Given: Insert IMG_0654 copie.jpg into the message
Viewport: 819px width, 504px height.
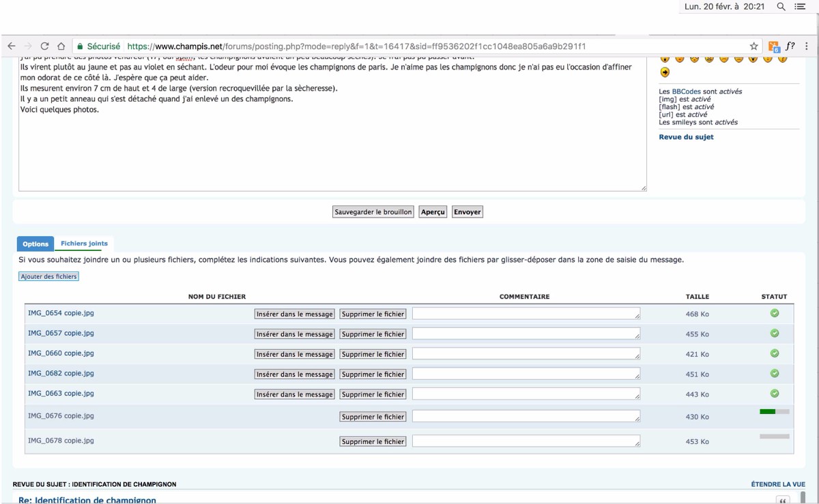Looking at the screenshot, I should click(294, 314).
